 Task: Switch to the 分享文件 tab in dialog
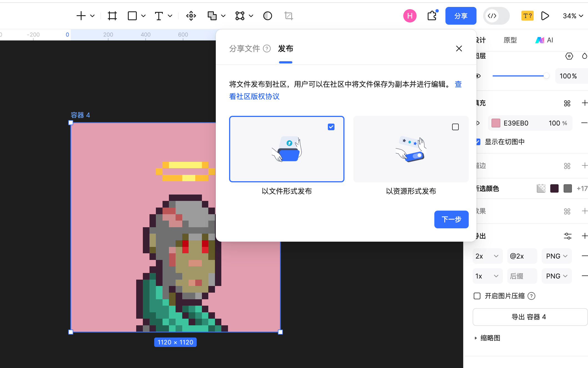click(245, 48)
